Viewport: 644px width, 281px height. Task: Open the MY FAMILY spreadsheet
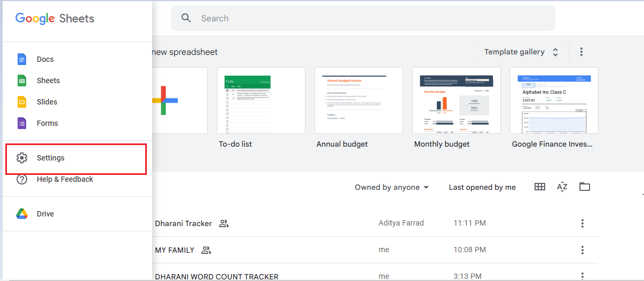click(x=175, y=250)
